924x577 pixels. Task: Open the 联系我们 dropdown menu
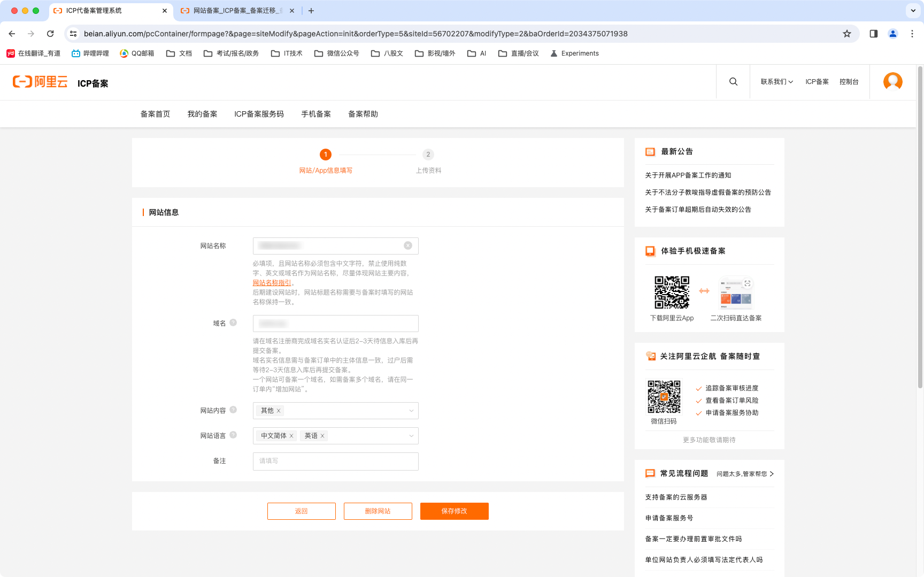(x=776, y=82)
